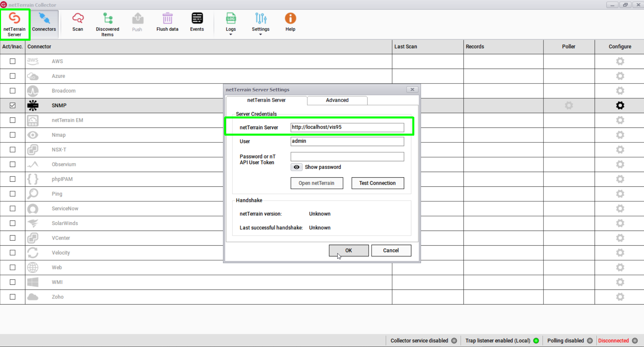The height and width of the screenshot is (347, 644).
Task: Click the Scan toolbar icon
Action: (78, 22)
